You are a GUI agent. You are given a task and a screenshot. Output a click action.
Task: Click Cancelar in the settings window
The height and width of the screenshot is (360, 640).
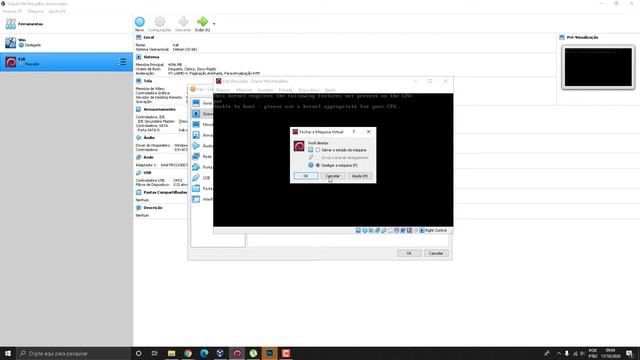(x=436, y=253)
